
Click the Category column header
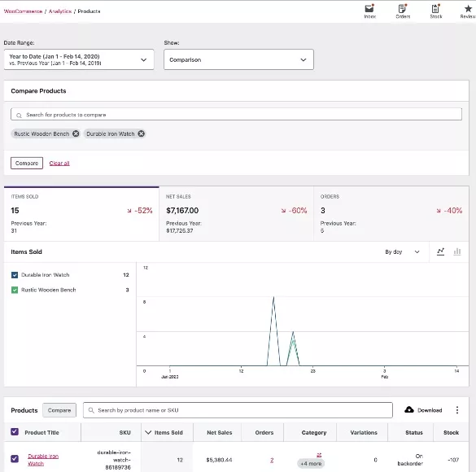coord(314,432)
